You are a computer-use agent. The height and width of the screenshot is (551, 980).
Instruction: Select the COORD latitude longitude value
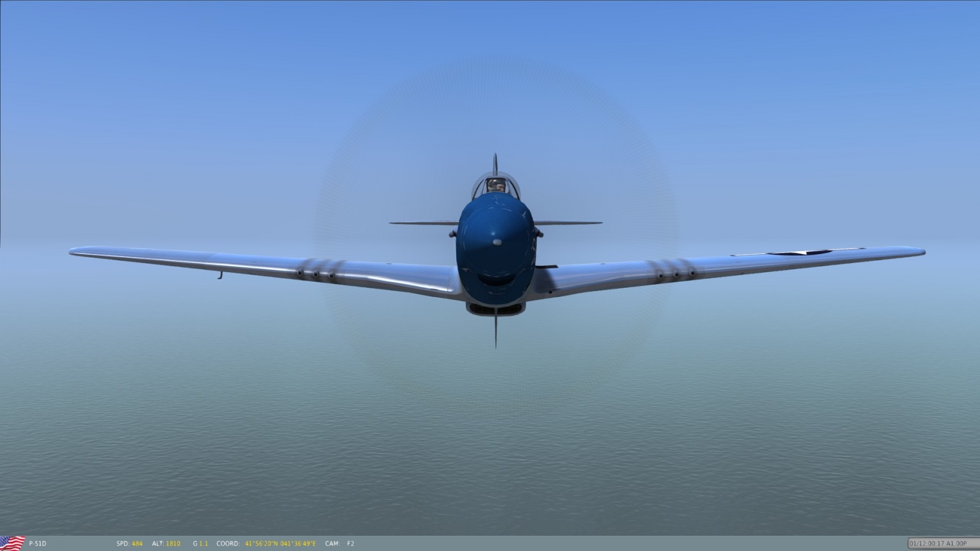pyautogui.click(x=281, y=544)
